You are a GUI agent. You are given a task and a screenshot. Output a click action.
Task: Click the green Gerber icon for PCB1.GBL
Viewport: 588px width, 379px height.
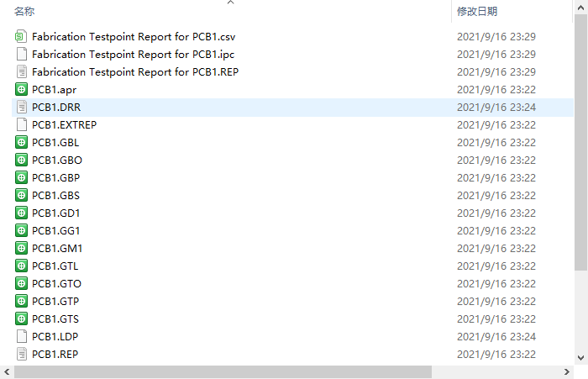[21, 142]
